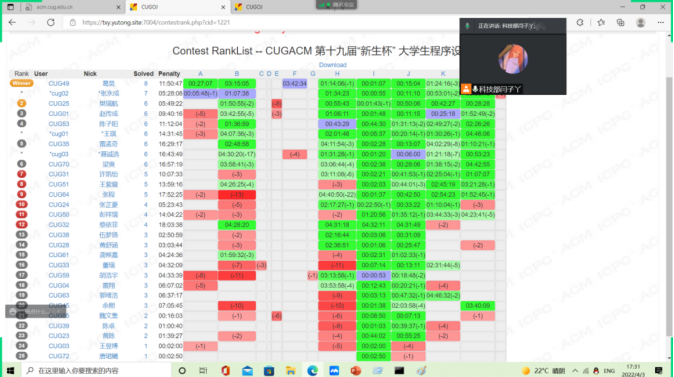Open File Explorer from the taskbar
This screenshot has width=674, height=377.
pyautogui.click(x=291, y=370)
